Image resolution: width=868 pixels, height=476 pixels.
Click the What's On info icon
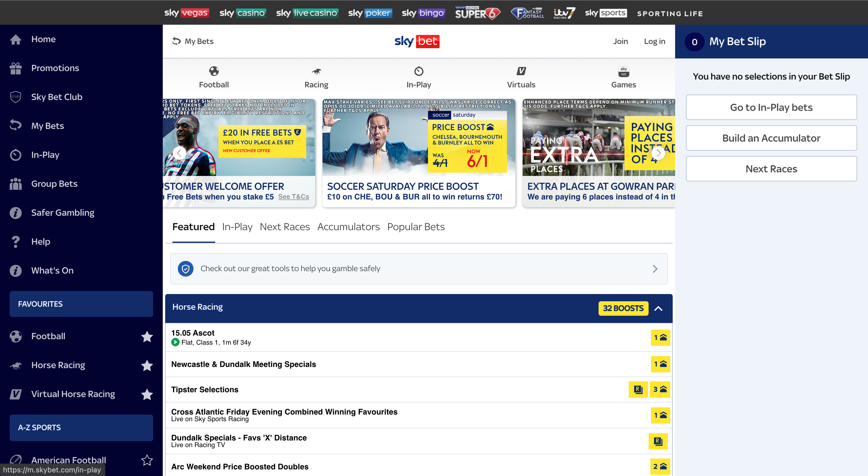coord(15,271)
